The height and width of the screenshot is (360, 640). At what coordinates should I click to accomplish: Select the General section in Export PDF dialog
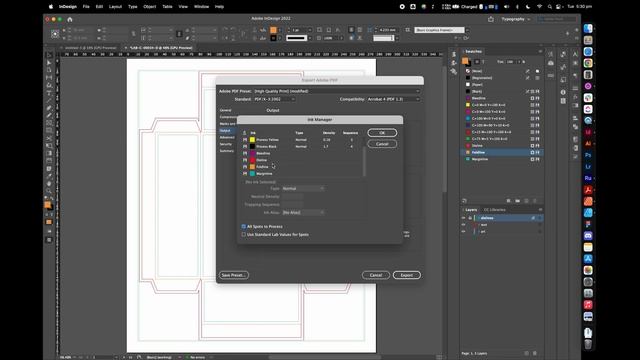click(226, 110)
